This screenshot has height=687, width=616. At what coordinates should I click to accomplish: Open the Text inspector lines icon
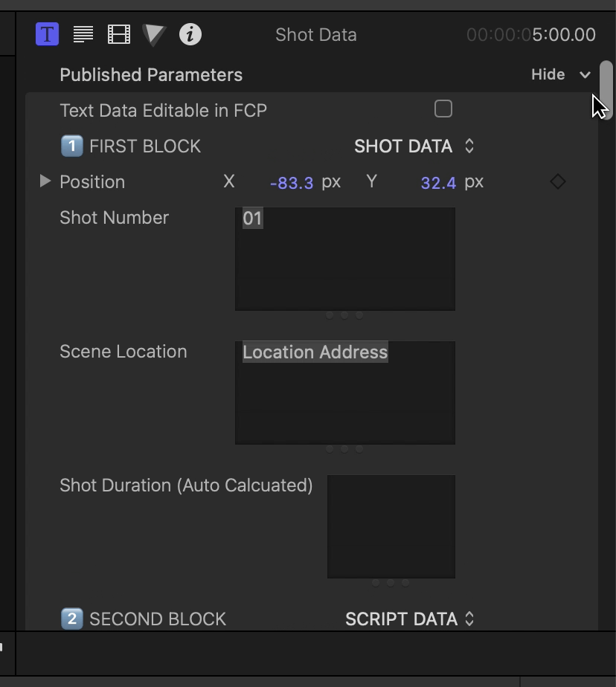83,34
